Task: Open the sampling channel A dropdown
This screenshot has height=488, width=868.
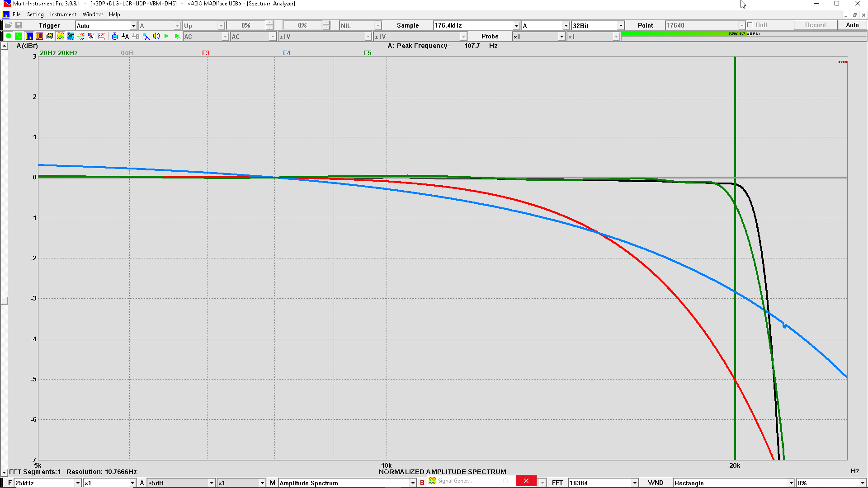Action: (x=545, y=26)
